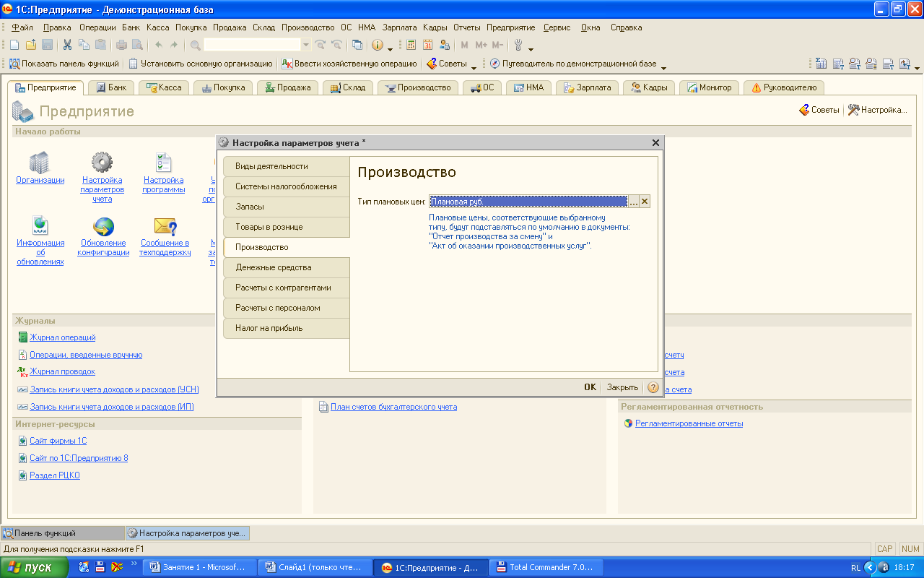
Task: Click Ввести хозяйственную операцию toolbar button
Action: [x=349, y=64]
